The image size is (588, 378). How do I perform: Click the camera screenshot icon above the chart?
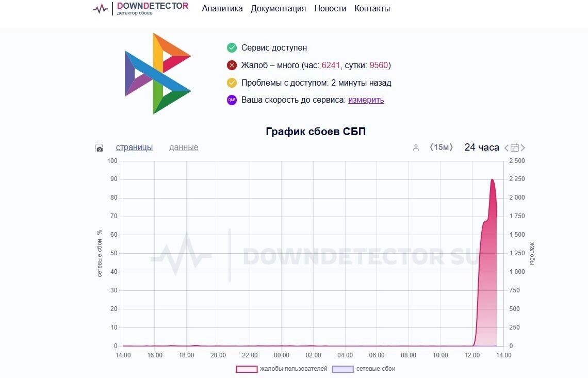coord(99,147)
